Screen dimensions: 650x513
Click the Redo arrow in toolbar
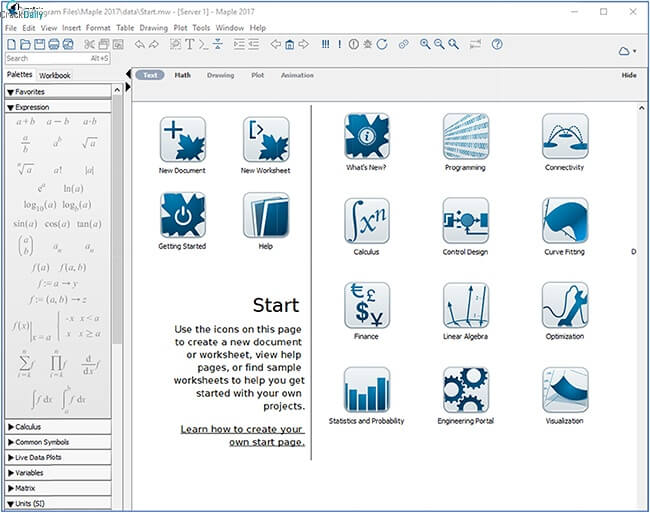[154, 44]
